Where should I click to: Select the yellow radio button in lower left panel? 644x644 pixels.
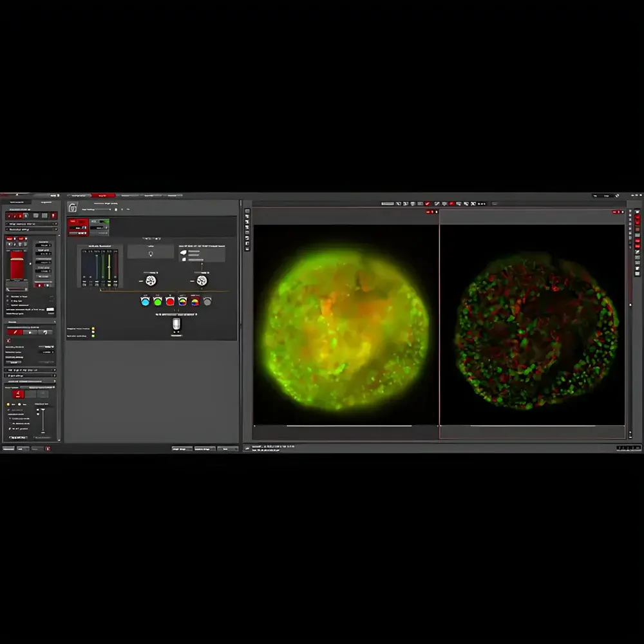tap(8, 404)
